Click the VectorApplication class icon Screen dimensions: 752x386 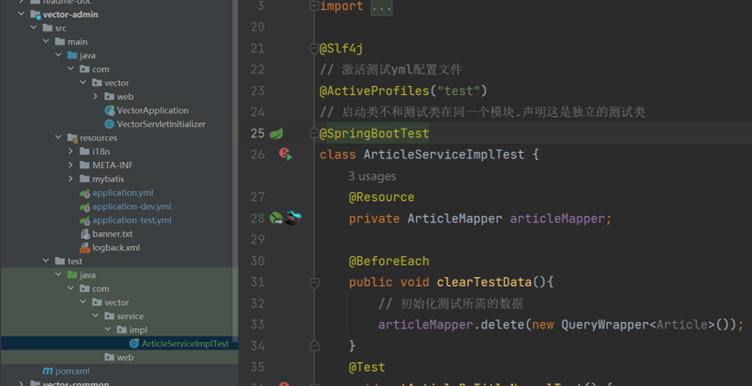[110, 110]
